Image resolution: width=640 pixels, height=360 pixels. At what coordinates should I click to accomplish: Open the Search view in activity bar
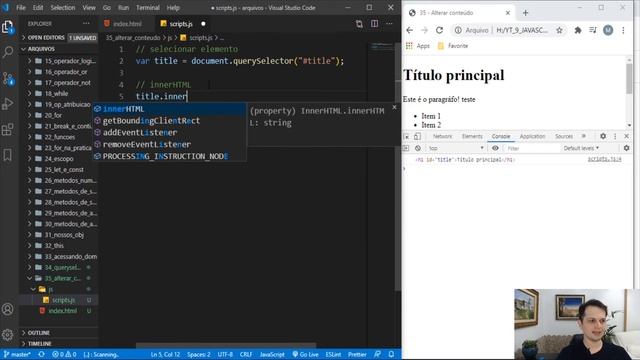(8, 52)
